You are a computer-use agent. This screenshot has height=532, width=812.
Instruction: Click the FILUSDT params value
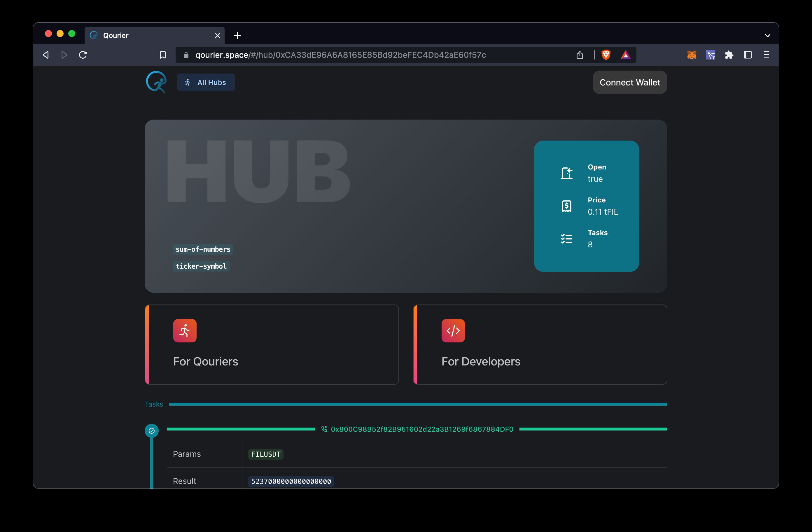(266, 454)
